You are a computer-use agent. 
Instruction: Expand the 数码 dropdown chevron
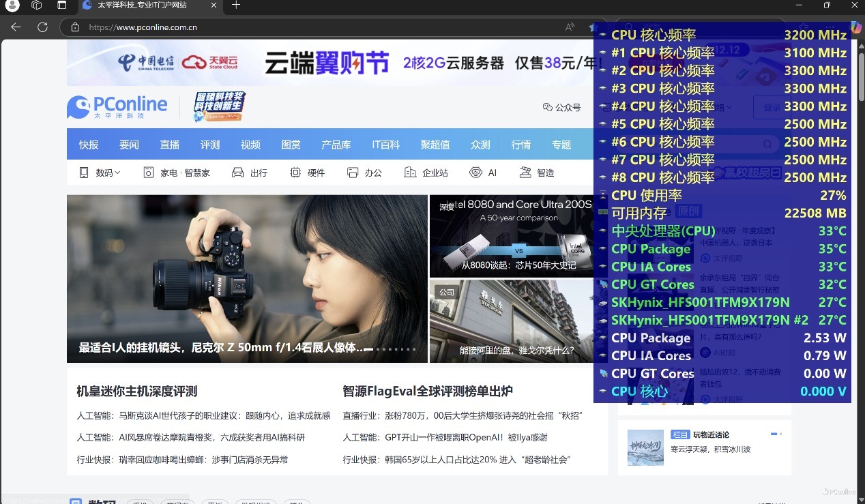[117, 173]
